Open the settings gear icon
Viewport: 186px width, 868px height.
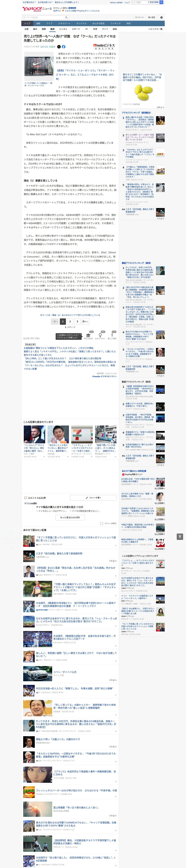pos(161,18)
